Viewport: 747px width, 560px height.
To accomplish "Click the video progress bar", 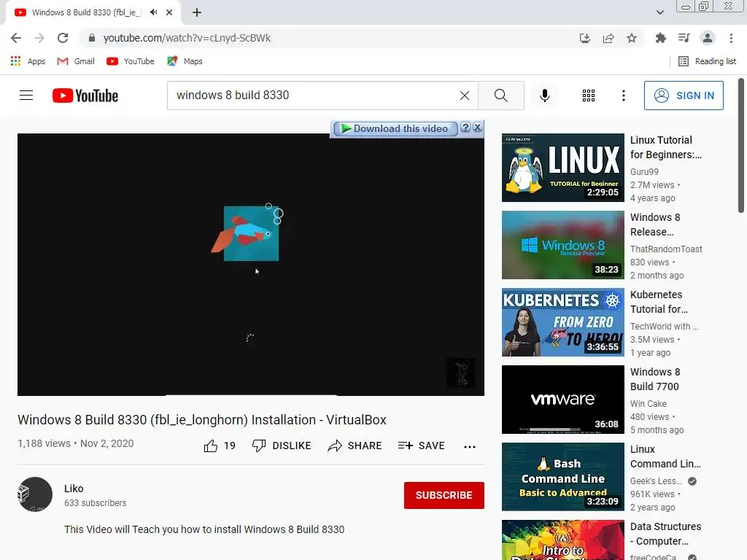I will pyautogui.click(x=251, y=394).
